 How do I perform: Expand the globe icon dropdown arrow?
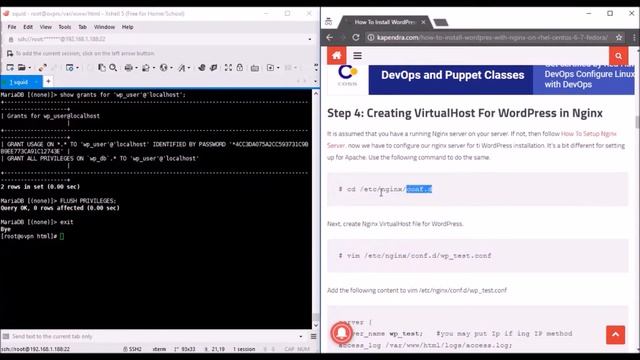(x=171, y=68)
